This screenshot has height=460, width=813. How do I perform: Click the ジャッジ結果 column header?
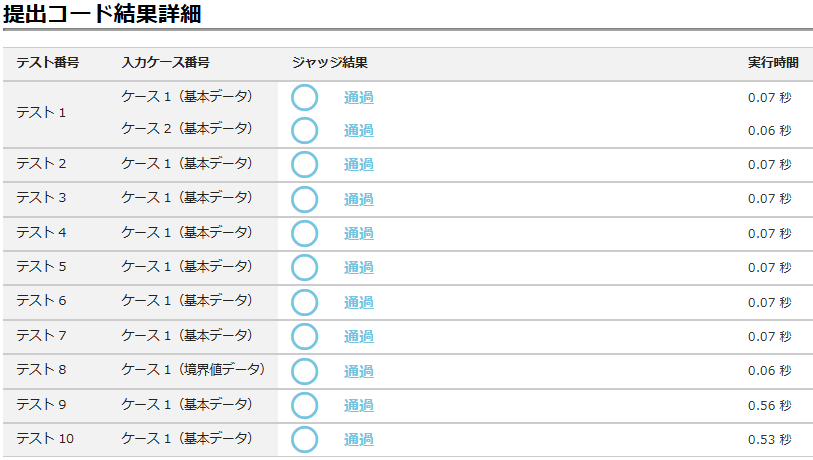pyautogui.click(x=330, y=62)
